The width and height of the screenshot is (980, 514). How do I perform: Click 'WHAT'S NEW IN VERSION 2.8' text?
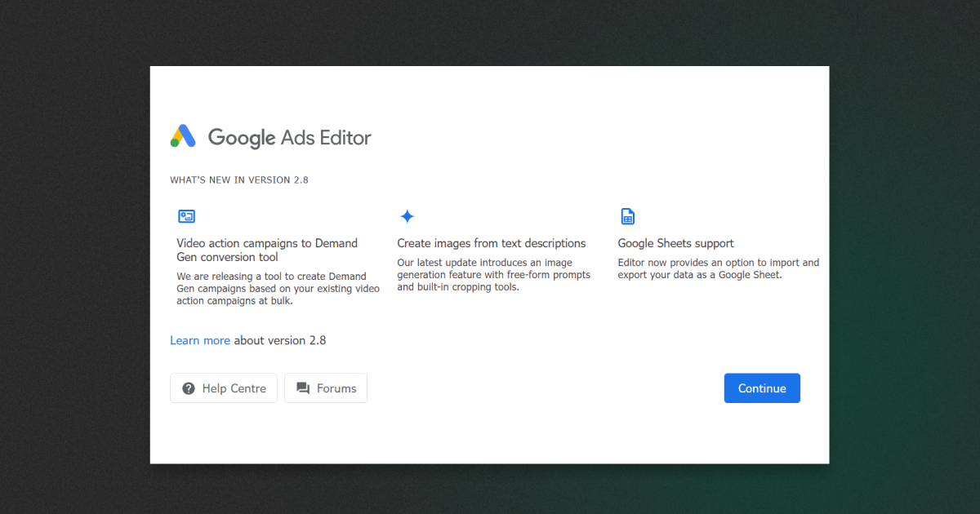pos(239,179)
